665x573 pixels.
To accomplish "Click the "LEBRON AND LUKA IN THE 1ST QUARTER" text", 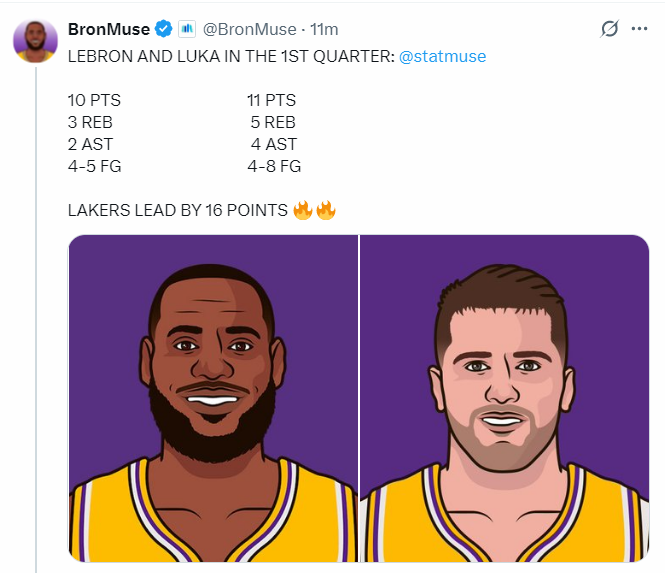I will (x=230, y=56).
